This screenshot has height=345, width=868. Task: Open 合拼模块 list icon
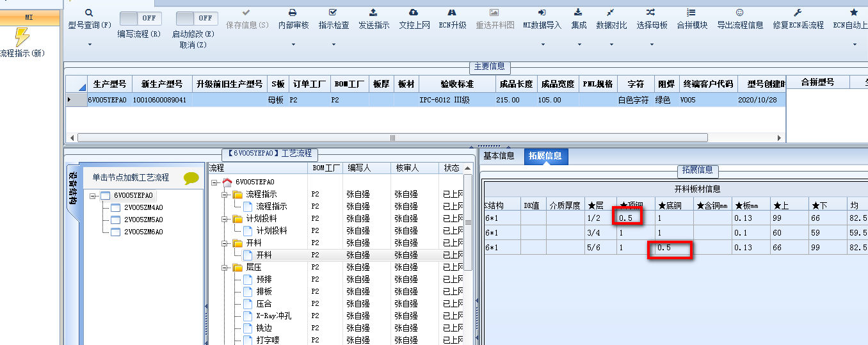[691, 13]
